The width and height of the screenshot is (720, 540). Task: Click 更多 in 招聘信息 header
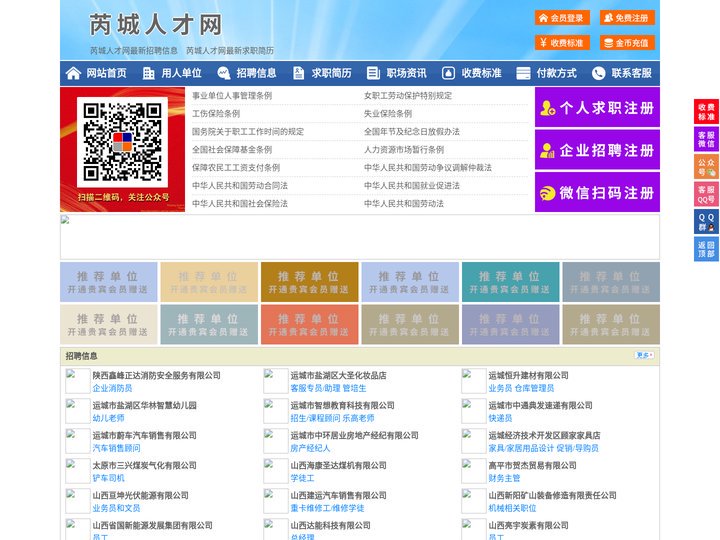pyautogui.click(x=644, y=355)
